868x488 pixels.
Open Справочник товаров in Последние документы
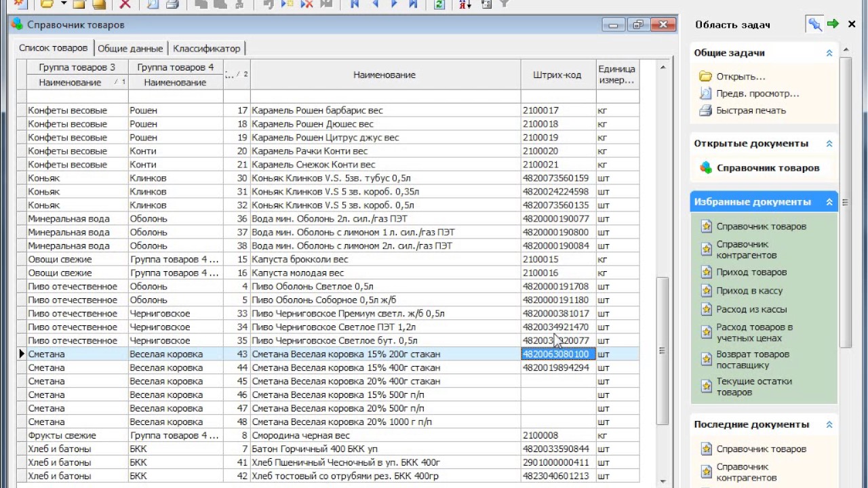[x=762, y=449]
